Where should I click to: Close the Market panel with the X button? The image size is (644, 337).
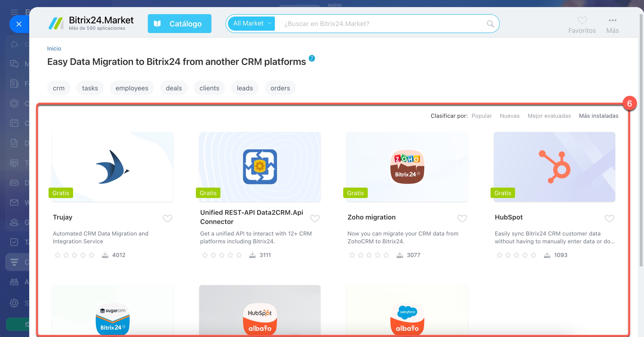[19, 24]
